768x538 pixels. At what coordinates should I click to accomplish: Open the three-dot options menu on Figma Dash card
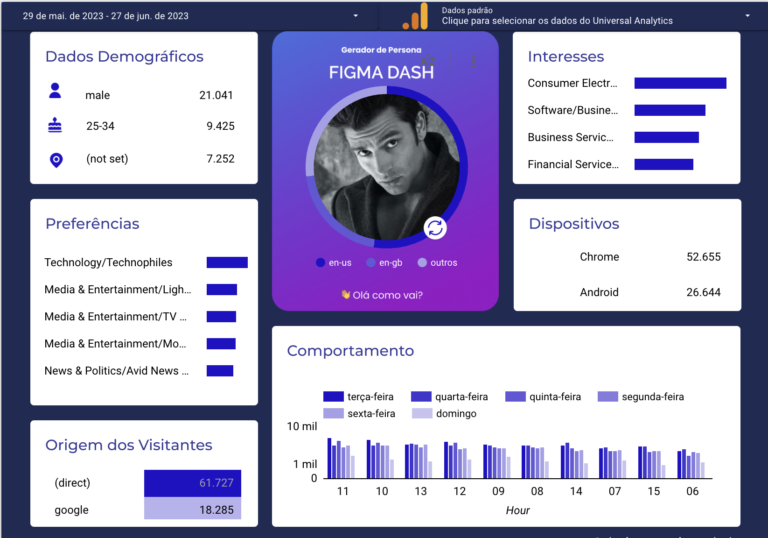click(x=473, y=62)
